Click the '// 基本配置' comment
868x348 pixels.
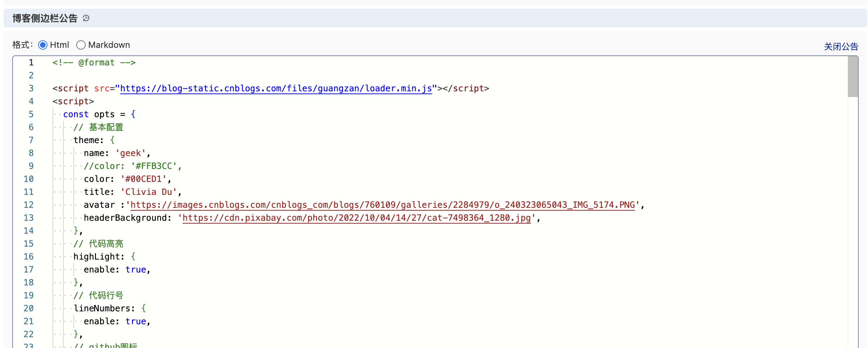coord(98,127)
